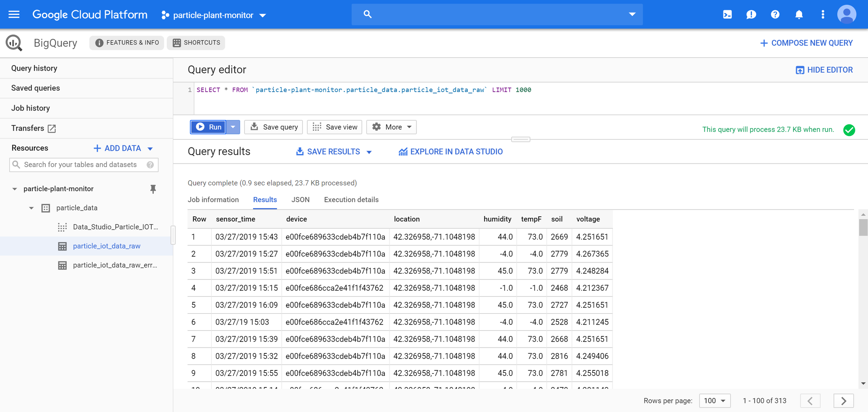Click the green query validation checkmark
Image resolution: width=868 pixels, height=412 pixels.
point(849,130)
